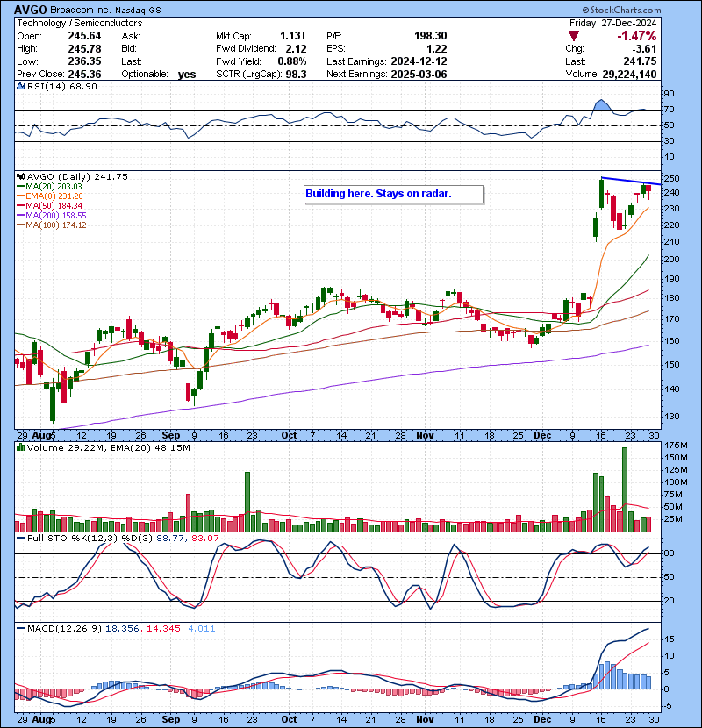
Task: Click the 175M volume axis label
Action: [676, 446]
